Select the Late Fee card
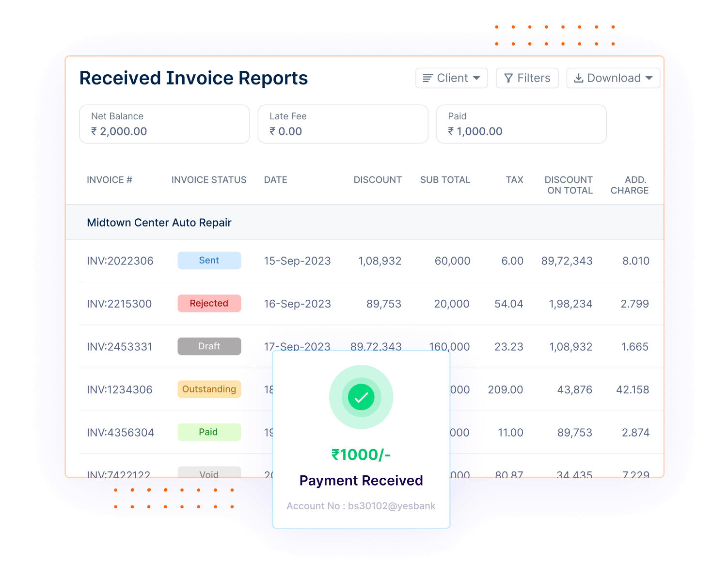This screenshot has height=583, width=728. (x=343, y=124)
